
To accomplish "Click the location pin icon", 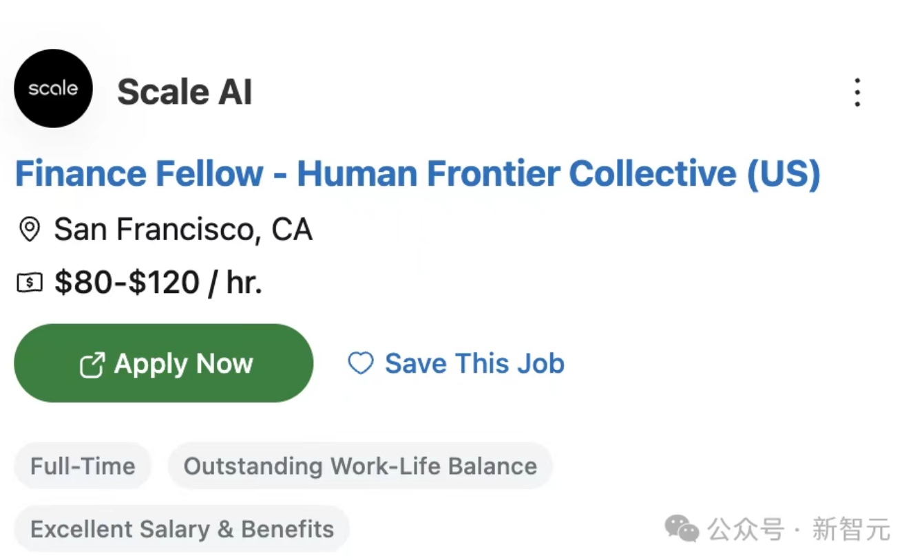I will tap(30, 229).
